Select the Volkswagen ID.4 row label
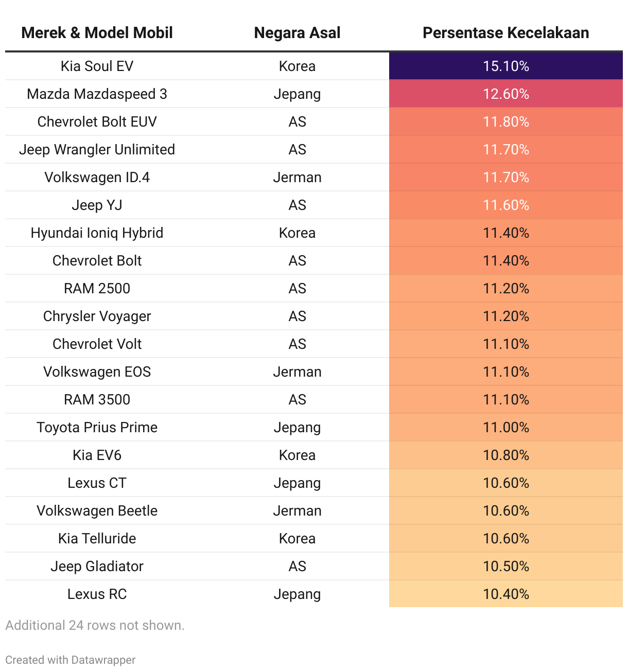The height and width of the screenshot is (672, 628). click(97, 178)
